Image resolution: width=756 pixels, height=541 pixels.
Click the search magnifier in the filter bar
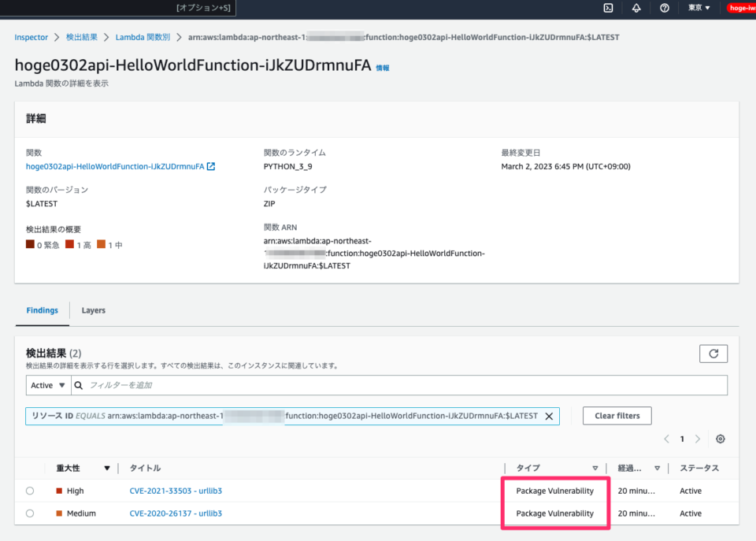point(78,384)
